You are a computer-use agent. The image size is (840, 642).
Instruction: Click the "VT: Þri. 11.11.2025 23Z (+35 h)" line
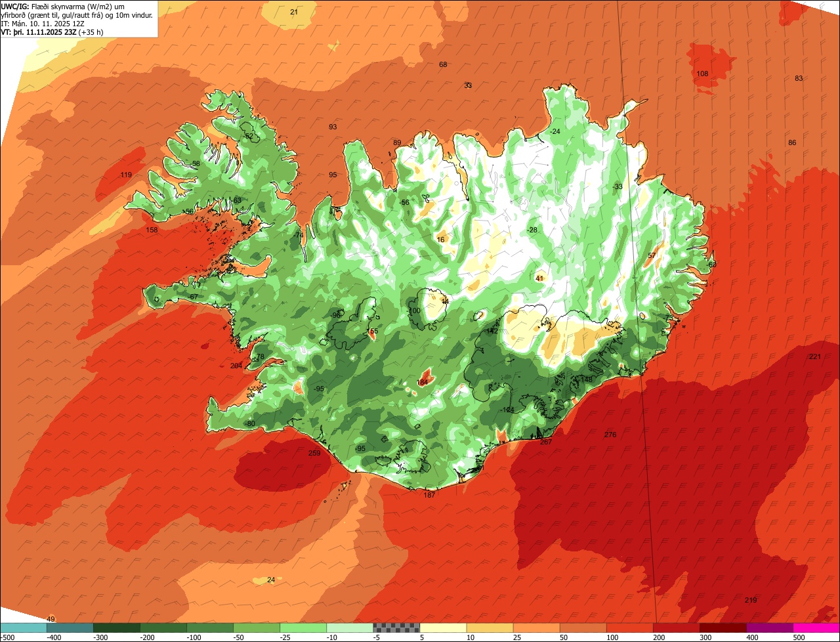pos(52,31)
